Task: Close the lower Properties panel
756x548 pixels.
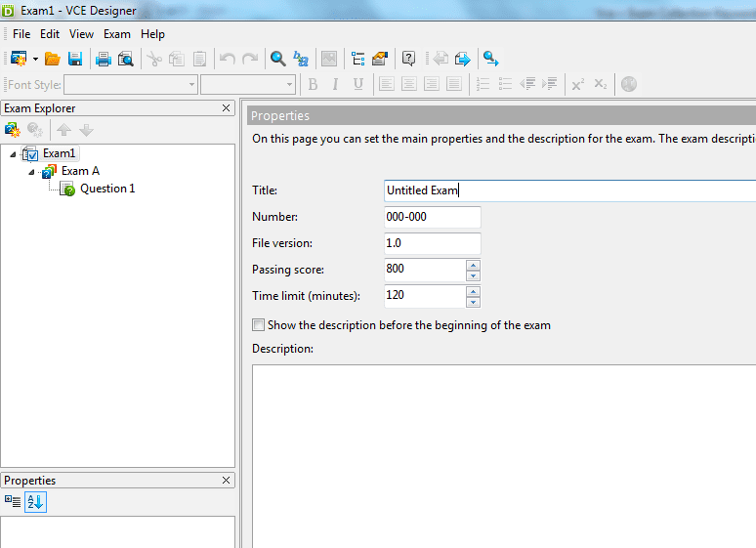Action: 226,480
